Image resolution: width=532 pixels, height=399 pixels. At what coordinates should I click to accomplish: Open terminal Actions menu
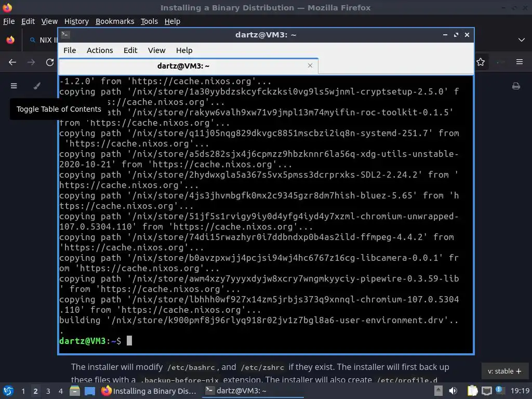(x=100, y=50)
